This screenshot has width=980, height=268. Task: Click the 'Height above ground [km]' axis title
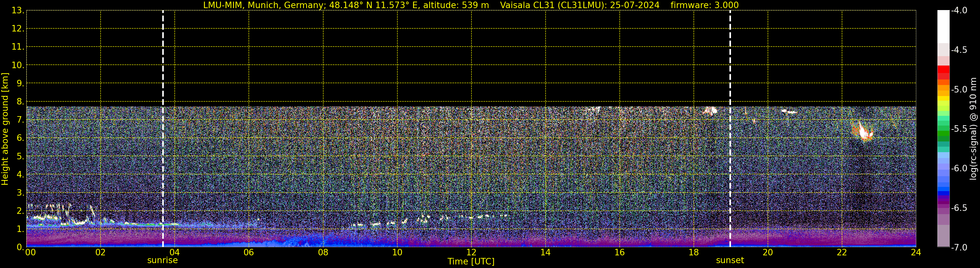(5, 129)
